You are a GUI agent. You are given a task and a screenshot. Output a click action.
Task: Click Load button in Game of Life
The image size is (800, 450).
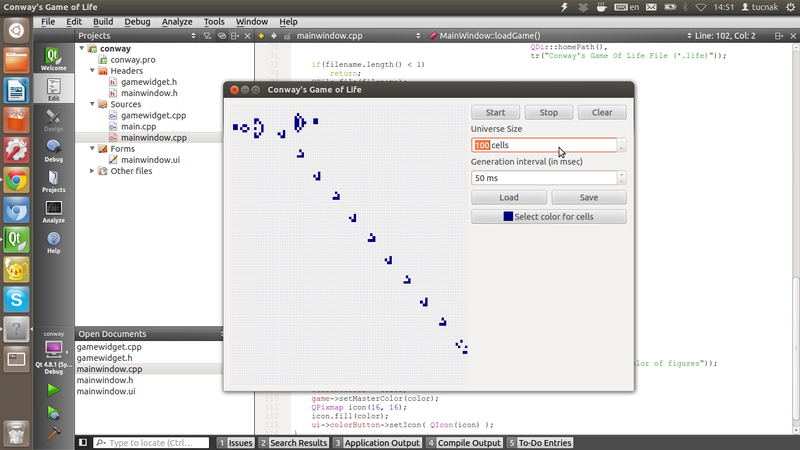click(x=509, y=197)
